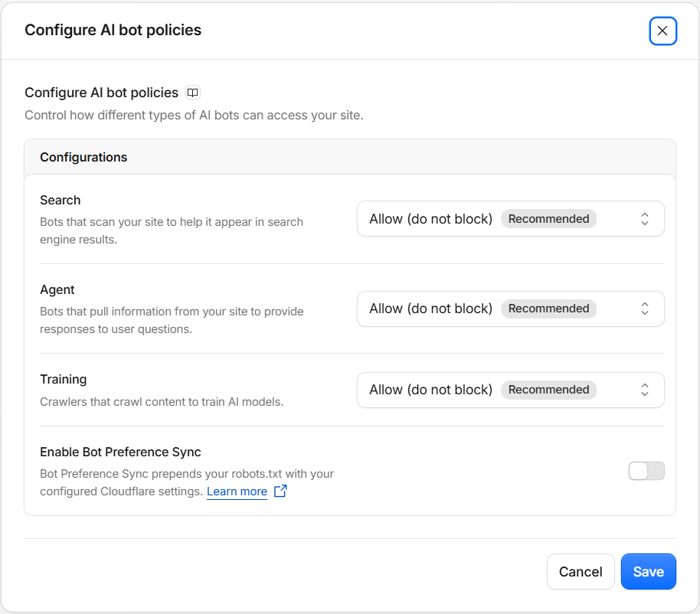This screenshot has width=700, height=614.
Task: Open the Search bots policy dropdown
Action: [510, 219]
